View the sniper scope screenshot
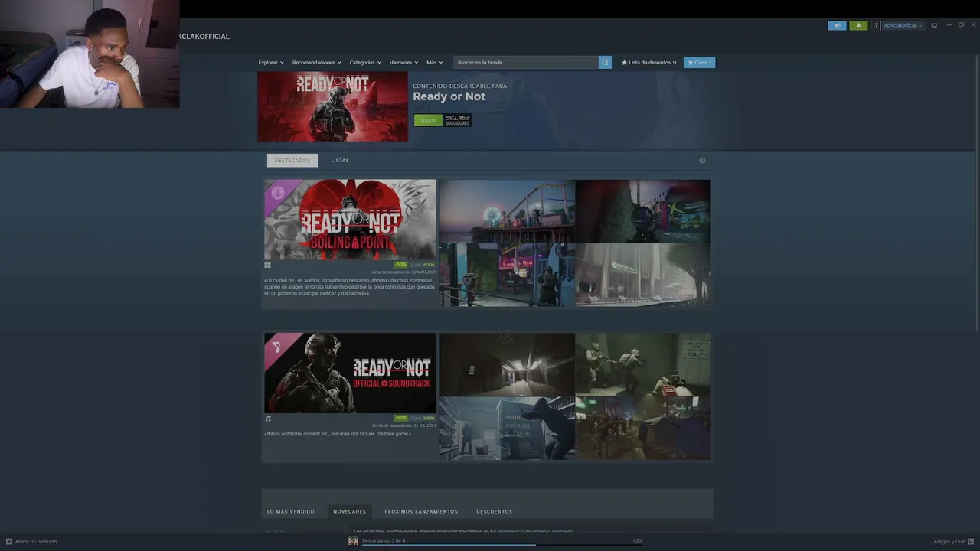The image size is (980, 551). pyautogui.click(x=643, y=211)
